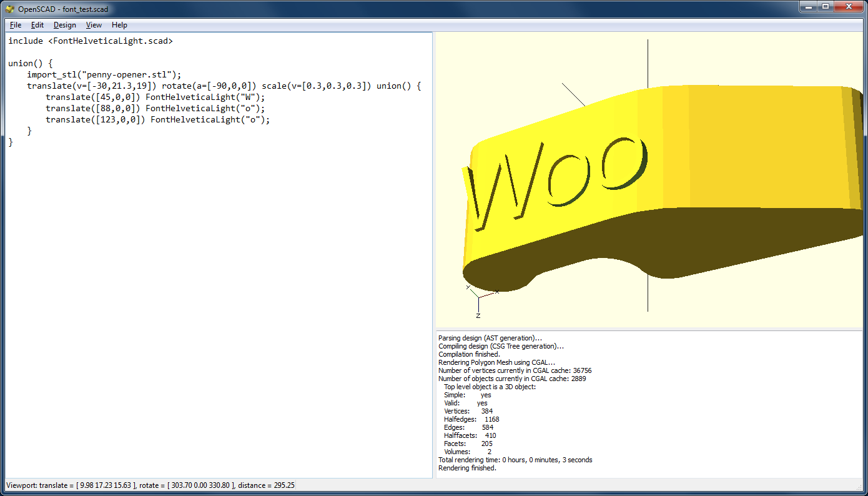Open the Help menu

[119, 25]
